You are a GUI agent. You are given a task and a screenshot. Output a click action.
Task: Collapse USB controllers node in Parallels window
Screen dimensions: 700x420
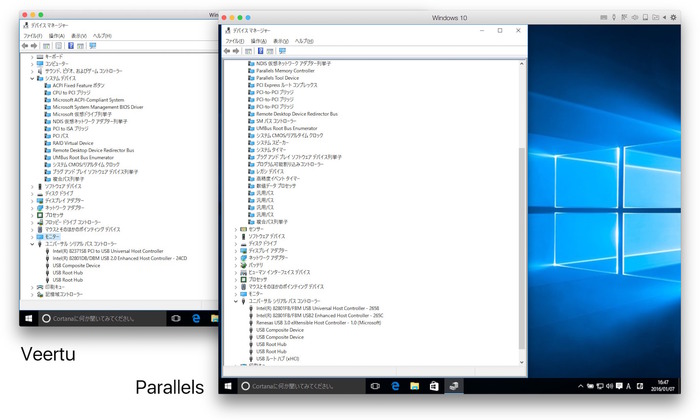(x=236, y=301)
